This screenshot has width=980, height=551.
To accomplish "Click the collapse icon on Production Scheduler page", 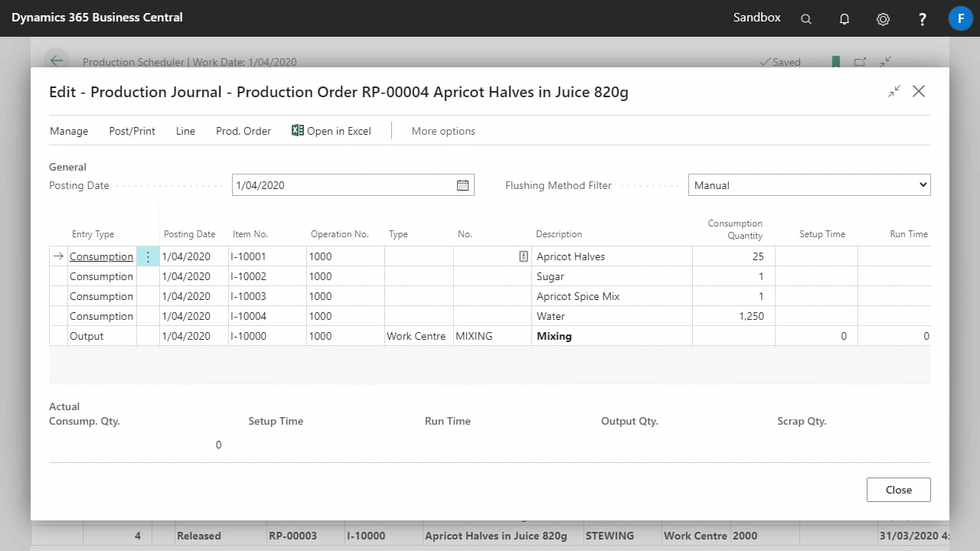I will coord(885,62).
